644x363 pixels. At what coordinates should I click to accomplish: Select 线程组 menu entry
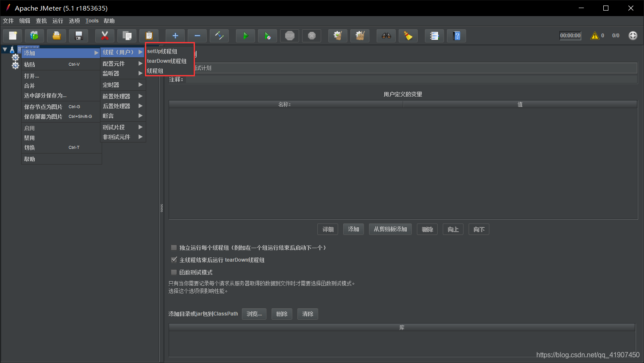coord(169,71)
